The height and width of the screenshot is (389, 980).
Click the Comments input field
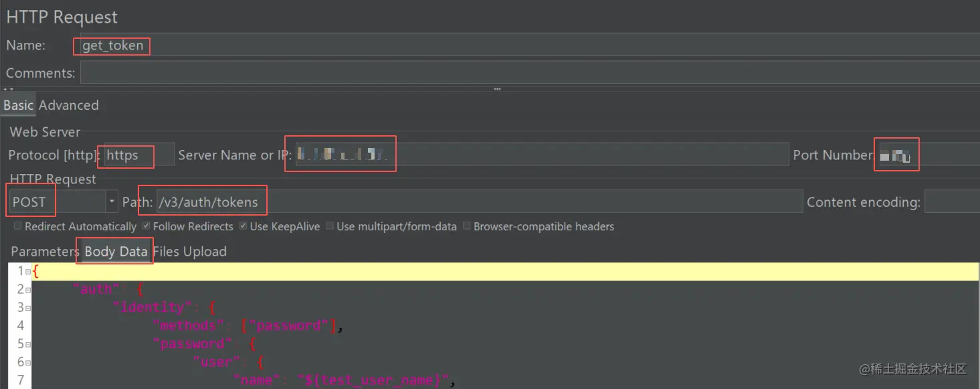pyautogui.click(x=530, y=72)
